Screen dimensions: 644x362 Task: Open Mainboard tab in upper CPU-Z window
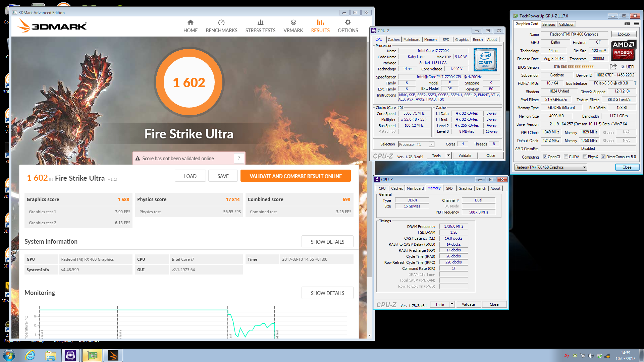pos(412,40)
